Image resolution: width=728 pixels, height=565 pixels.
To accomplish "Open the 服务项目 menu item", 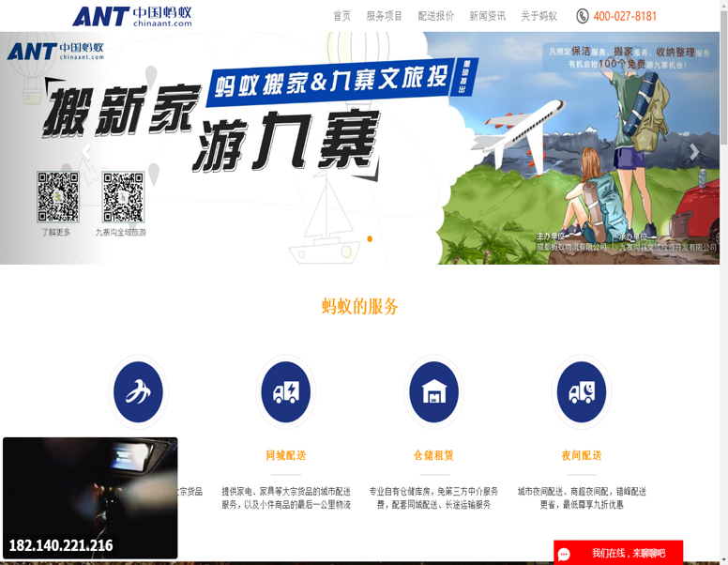I will pyautogui.click(x=384, y=16).
